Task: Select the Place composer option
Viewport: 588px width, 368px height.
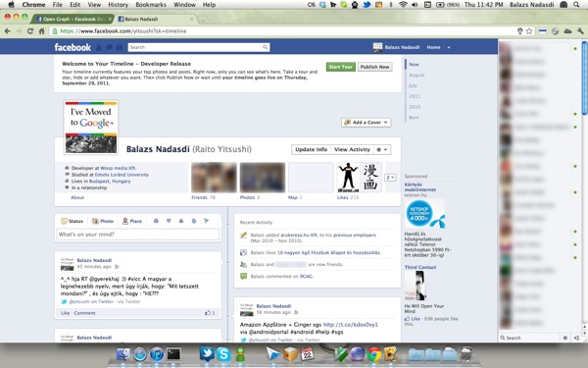Action: (132, 221)
